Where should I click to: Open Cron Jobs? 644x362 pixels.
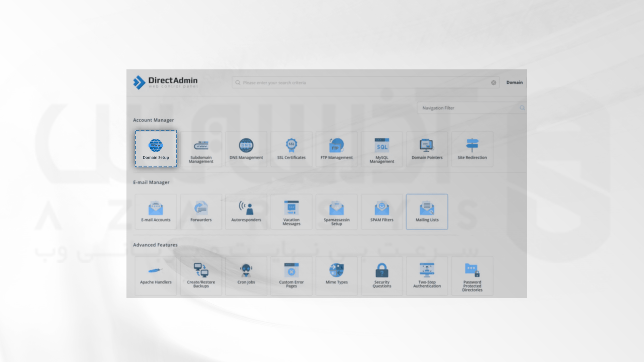[246, 276]
